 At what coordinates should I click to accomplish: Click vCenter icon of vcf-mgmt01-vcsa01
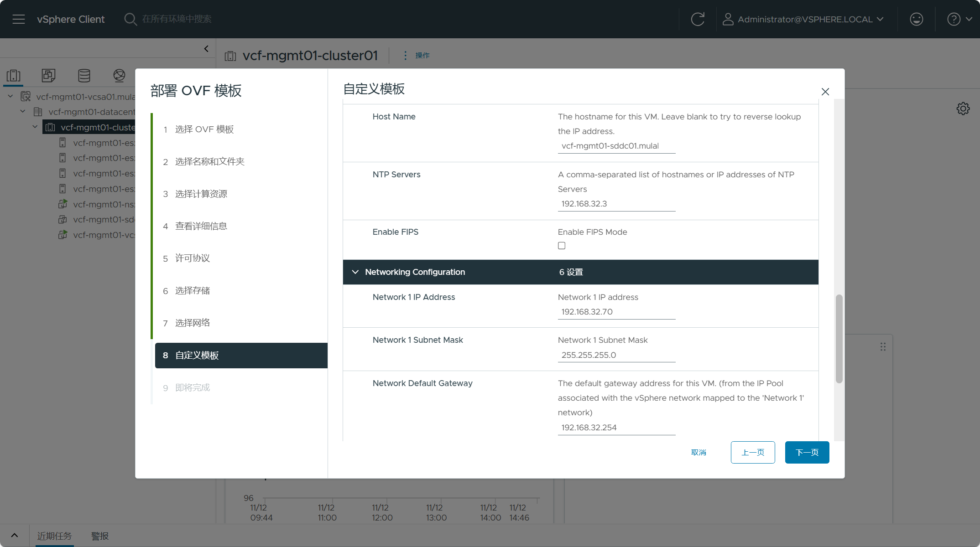(x=26, y=97)
